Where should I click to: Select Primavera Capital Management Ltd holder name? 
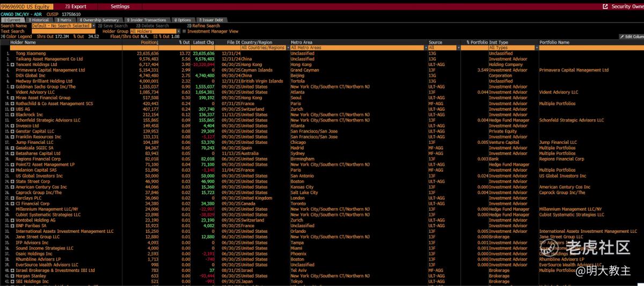pyautogui.click(x=50, y=70)
